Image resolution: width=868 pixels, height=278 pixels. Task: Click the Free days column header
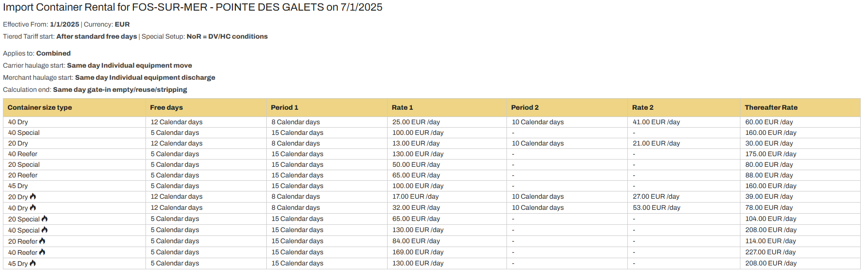(x=166, y=107)
